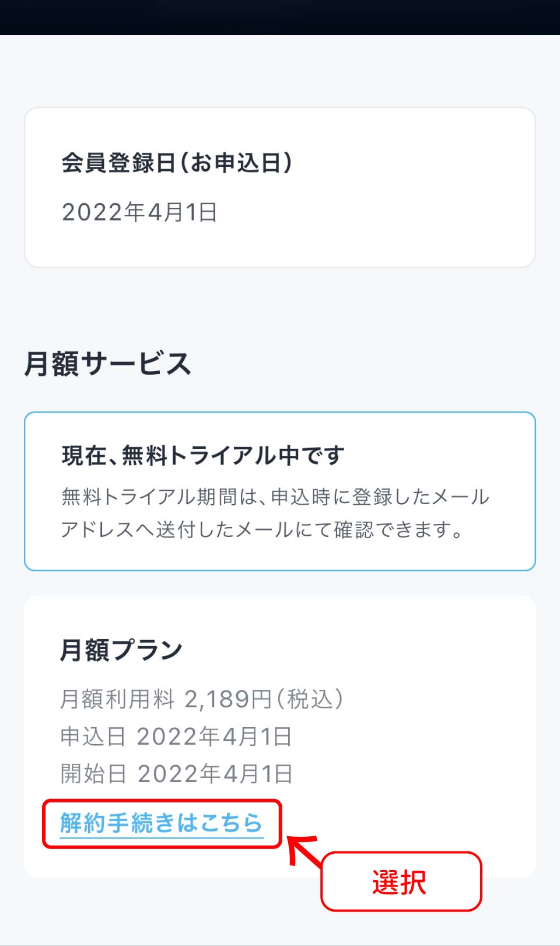This screenshot has width=560, height=946.
Task: Click the date value beside 申込日
Action: (214, 736)
